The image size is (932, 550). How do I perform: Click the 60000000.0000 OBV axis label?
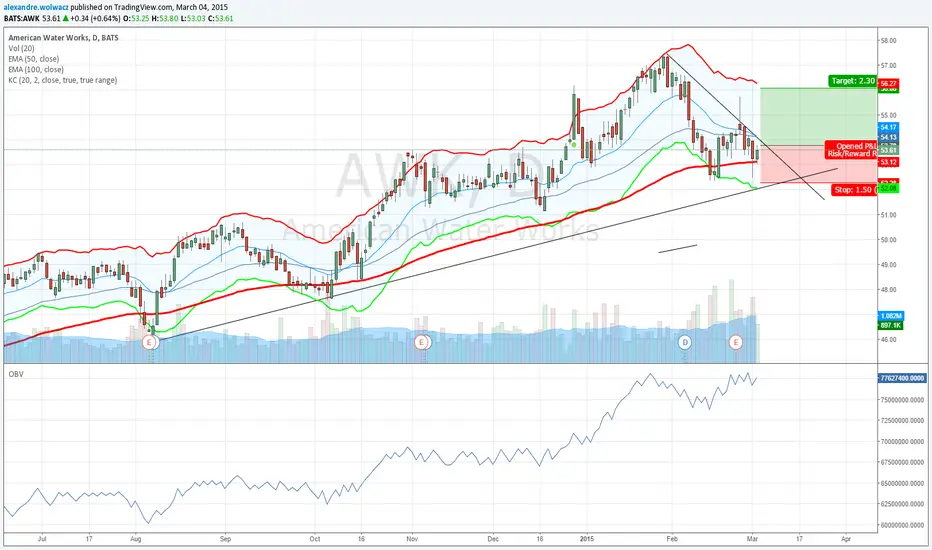click(x=902, y=525)
